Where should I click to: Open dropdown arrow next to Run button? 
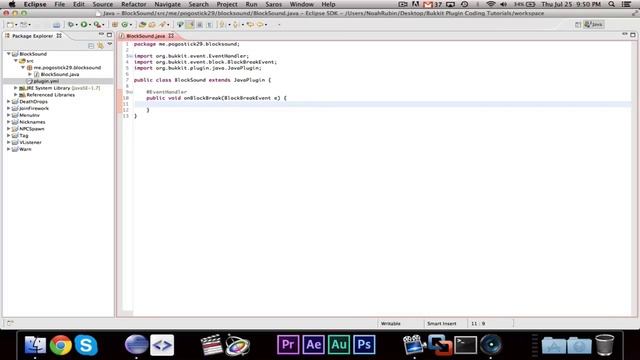click(x=90, y=25)
